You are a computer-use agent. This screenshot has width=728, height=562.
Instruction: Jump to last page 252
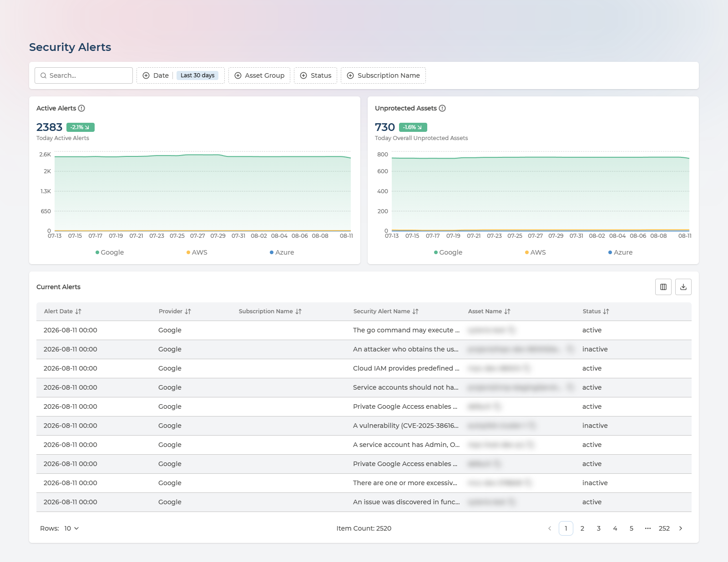tap(664, 528)
